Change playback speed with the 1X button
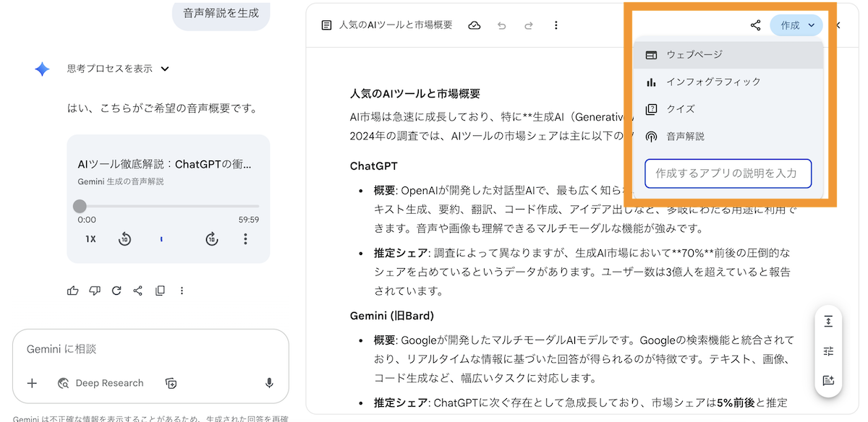This screenshot has height=422, width=868. point(90,239)
